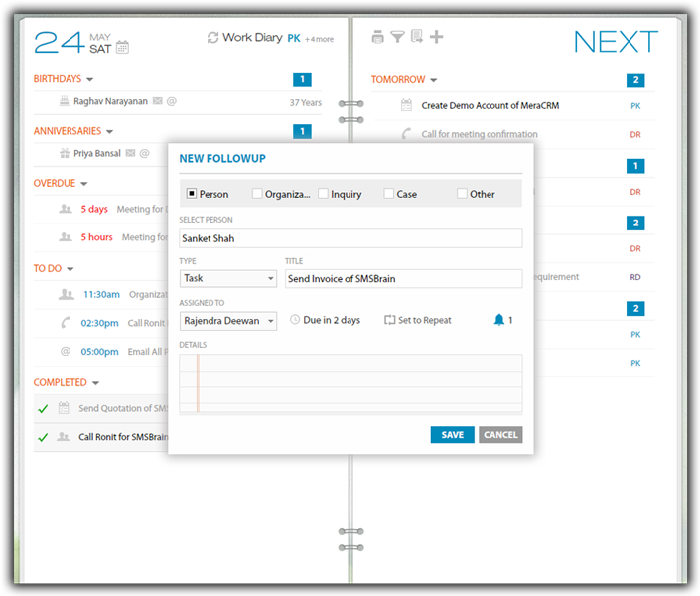This screenshot has height=596, width=700.
Task: Click the export icon in the toolbar
Action: tap(416, 38)
